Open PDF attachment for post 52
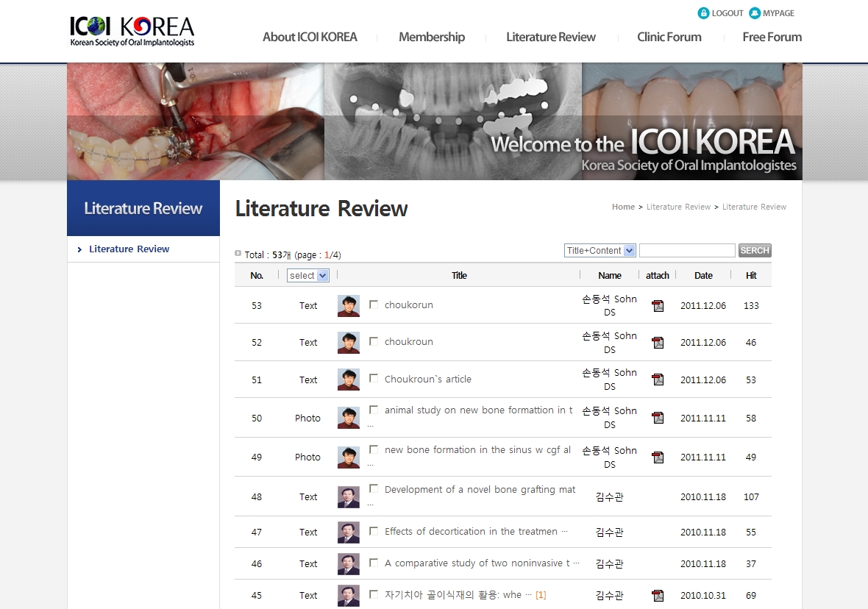 [658, 343]
